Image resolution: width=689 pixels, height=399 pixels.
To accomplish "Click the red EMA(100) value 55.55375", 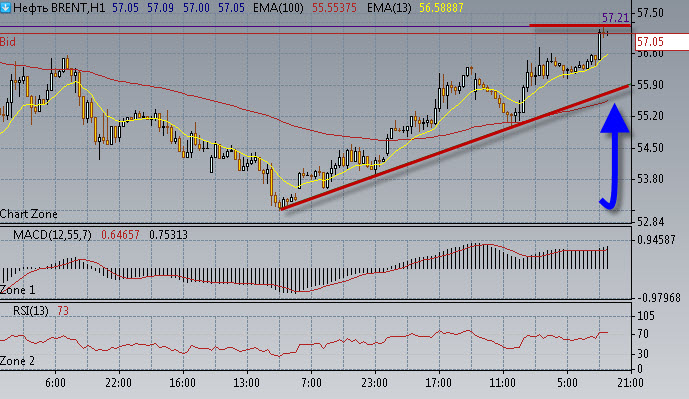I will pyautogui.click(x=334, y=7).
